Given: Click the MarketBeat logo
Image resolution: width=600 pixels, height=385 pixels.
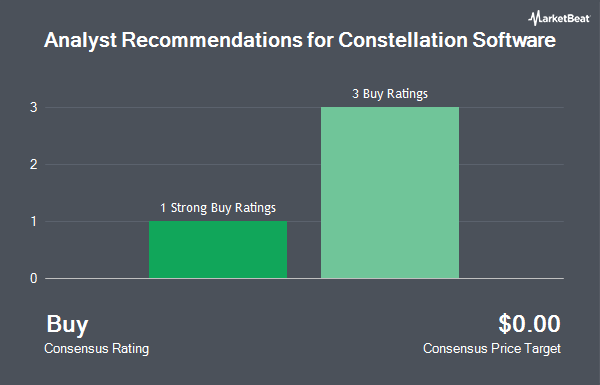Looking at the screenshot, I should tap(559, 18).
